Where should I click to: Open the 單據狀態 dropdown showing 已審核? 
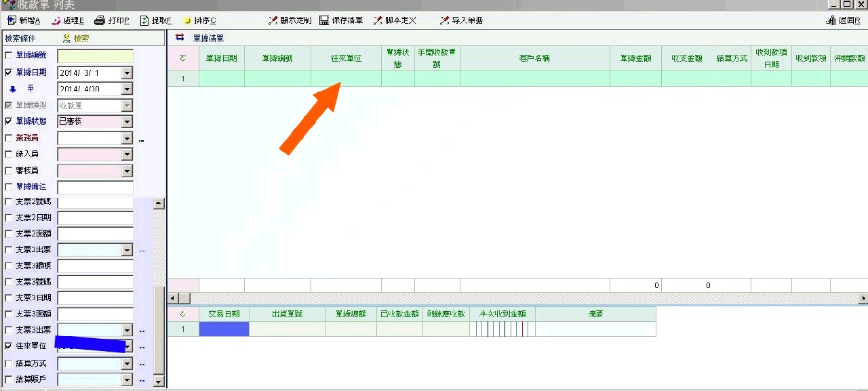(127, 122)
